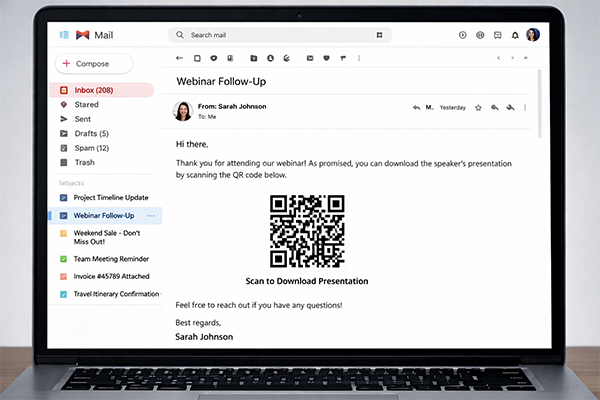The width and height of the screenshot is (600, 400).
Task: Click the 'To: Me' recipient text
Action: 207,117
